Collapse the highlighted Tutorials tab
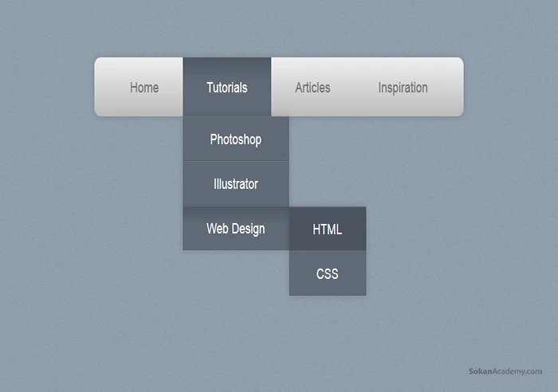The image size is (558, 392). click(x=227, y=88)
